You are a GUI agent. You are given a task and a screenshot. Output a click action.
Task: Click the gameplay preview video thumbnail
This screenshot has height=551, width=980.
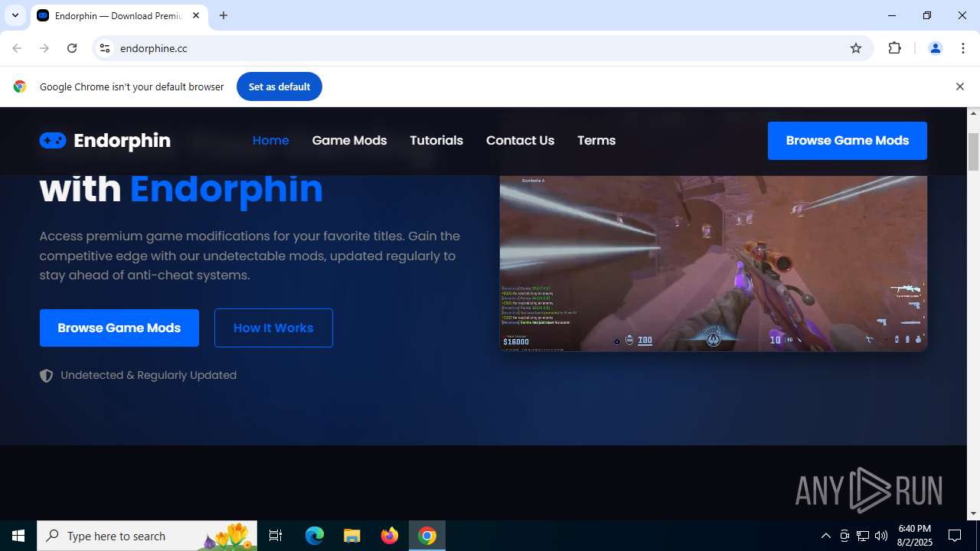point(714,263)
